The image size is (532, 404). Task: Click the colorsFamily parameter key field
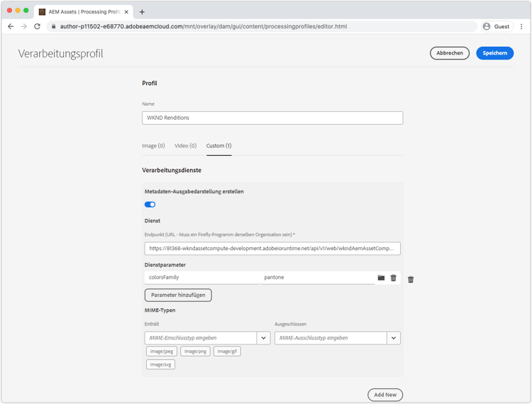click(x=202, y=278)
